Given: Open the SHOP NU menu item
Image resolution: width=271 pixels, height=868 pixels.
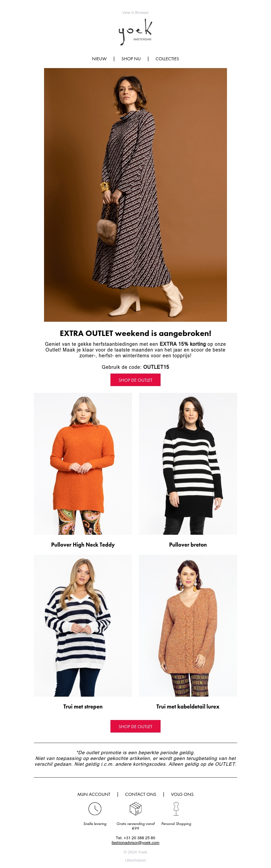Looking at the screenshot, I should [131, 59].
